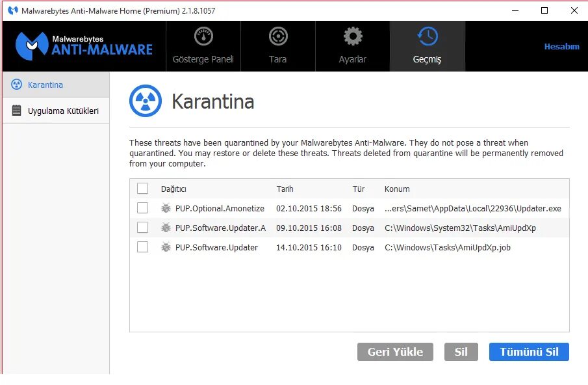Sort by the Tür column header
Viewport: 588px width, 385px height.
click(x=359, y=189)
